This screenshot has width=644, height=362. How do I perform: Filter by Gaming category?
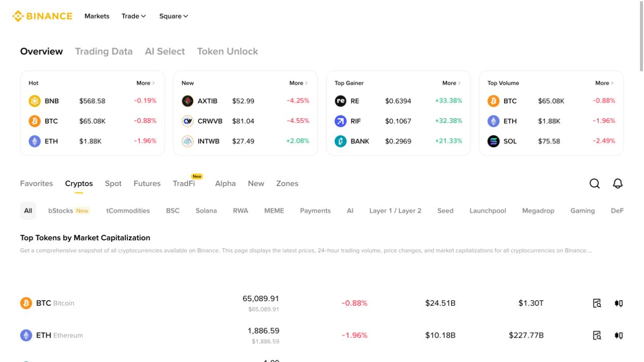point(583,211)
